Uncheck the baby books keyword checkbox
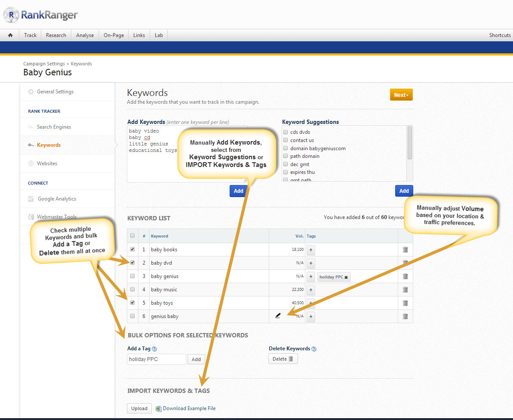 132,249
